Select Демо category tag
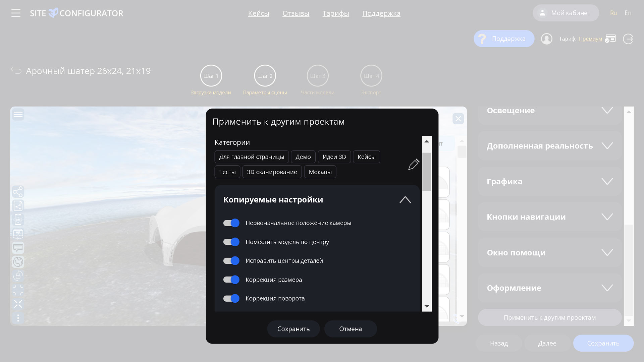 [303, 157]
